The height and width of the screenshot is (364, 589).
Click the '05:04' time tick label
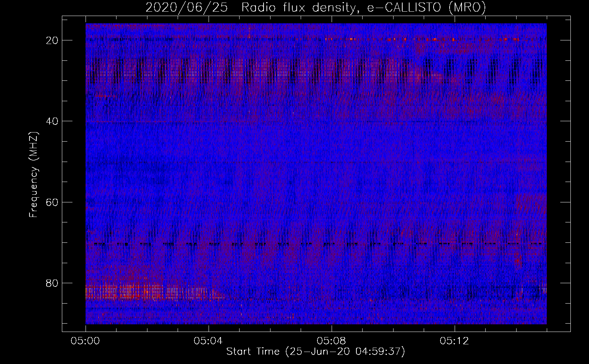tap(209, 341)
